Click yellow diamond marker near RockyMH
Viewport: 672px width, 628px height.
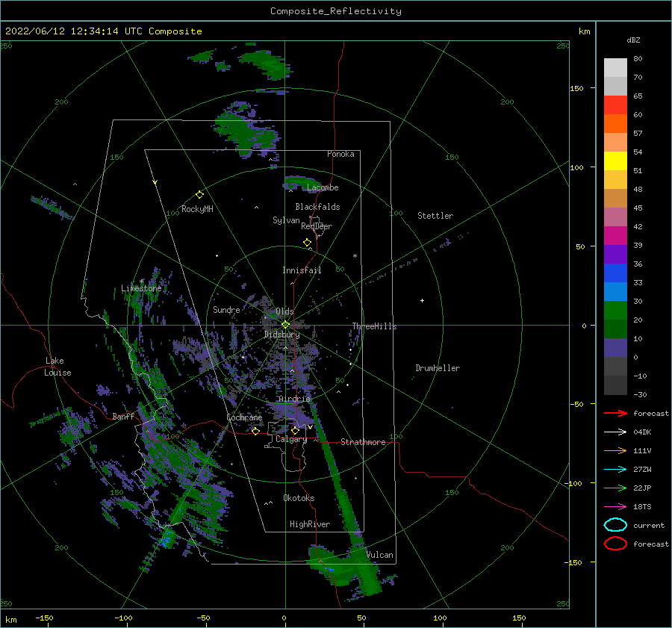click(x=199, y=195)
